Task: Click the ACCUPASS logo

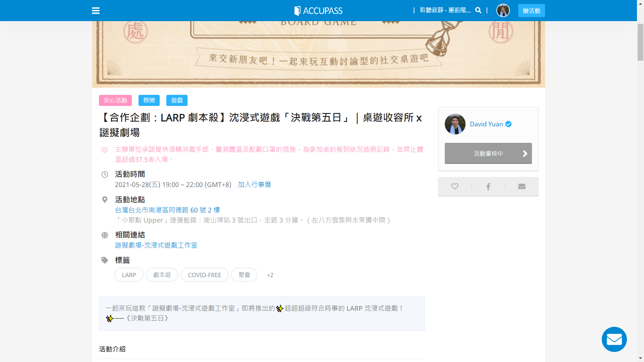Action: click(318, 11)
